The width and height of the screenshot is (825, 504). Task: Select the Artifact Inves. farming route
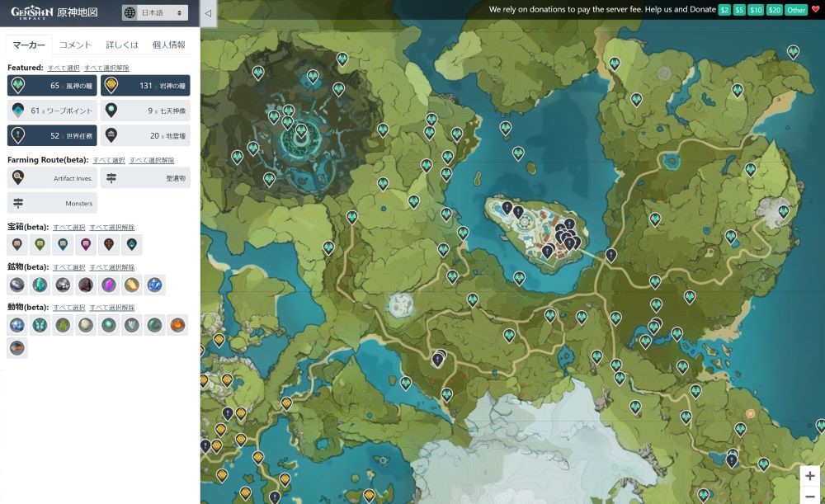coord(52,177)
